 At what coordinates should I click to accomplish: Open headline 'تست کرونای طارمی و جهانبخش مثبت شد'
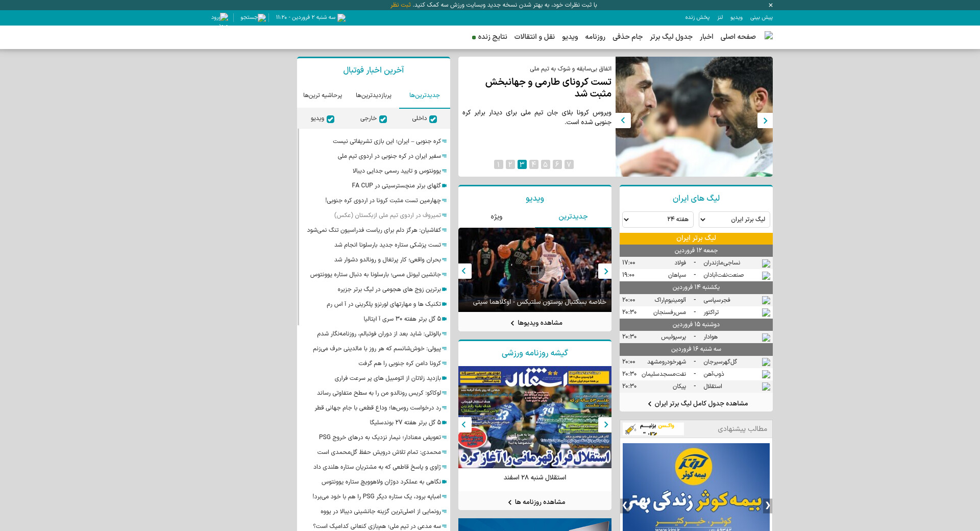coord(548,87)
